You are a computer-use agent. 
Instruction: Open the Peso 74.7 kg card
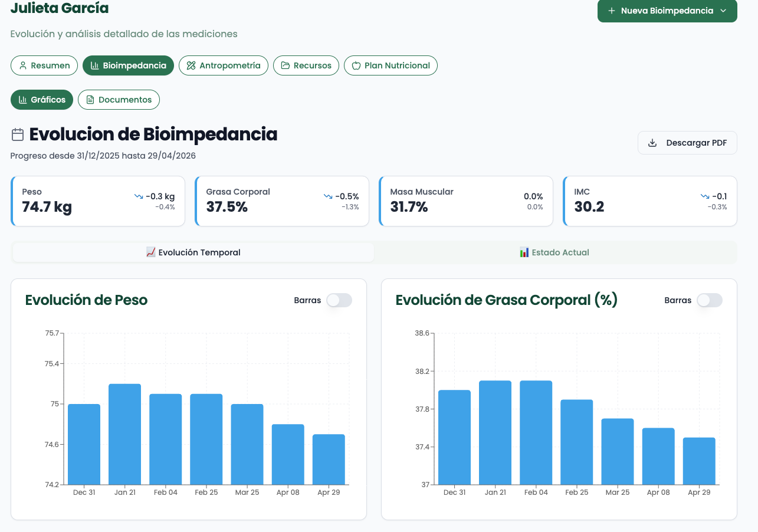pos(98,201)
